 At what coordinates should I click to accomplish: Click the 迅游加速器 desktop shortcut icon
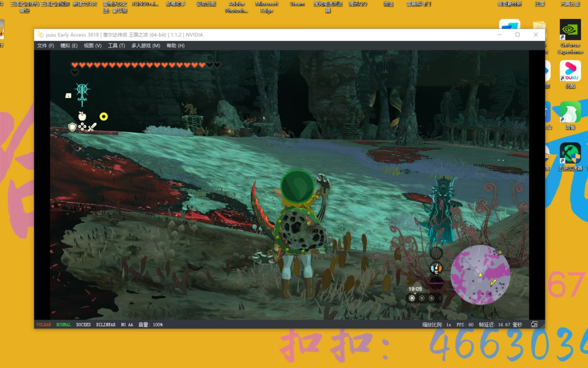(570, 154)
